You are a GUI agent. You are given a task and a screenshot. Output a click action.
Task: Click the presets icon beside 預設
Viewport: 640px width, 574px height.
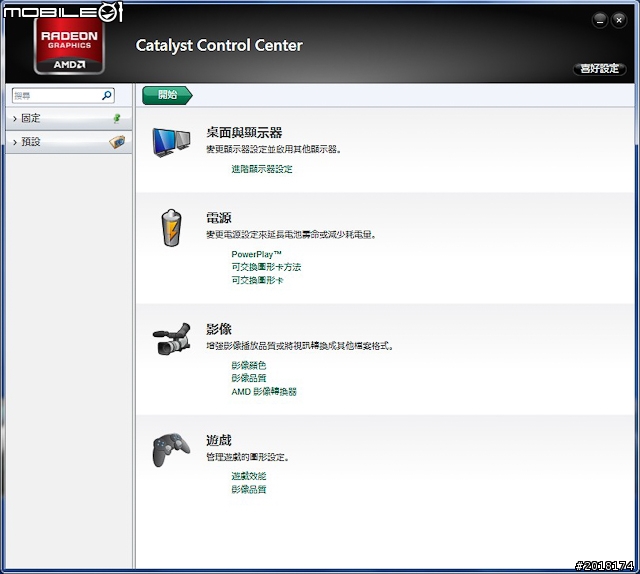[x=117, y=142]
